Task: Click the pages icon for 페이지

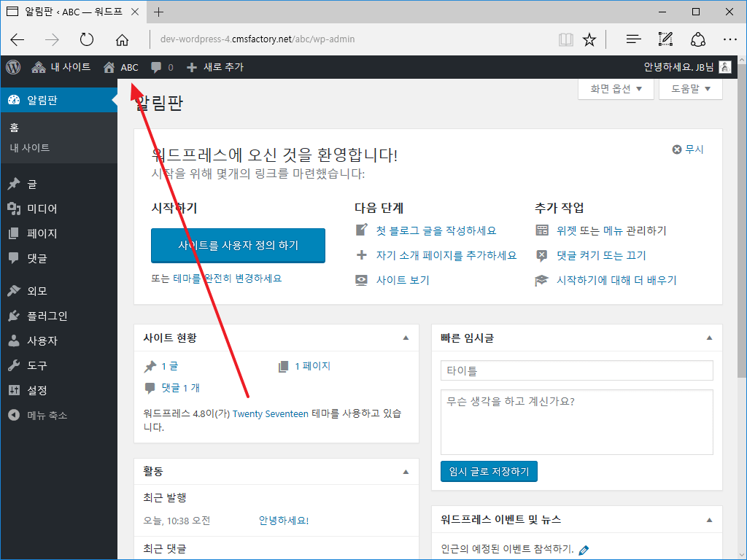Action: pos(14,233)
